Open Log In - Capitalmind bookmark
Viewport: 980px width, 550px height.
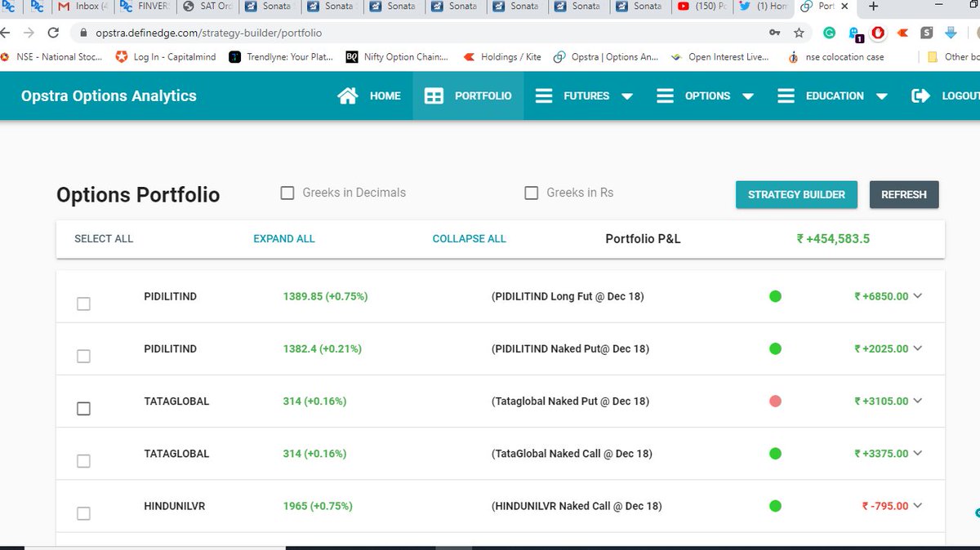(166, 57)
